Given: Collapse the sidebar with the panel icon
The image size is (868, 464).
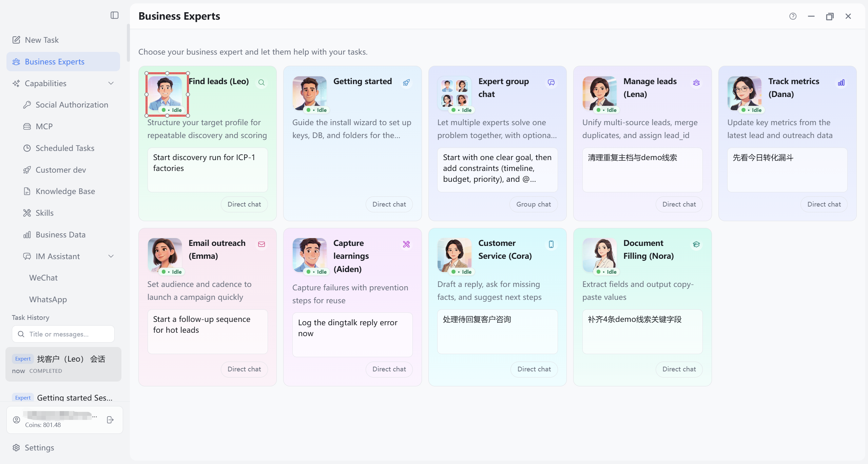Looking at the screenshot, I should pos(114,15).
